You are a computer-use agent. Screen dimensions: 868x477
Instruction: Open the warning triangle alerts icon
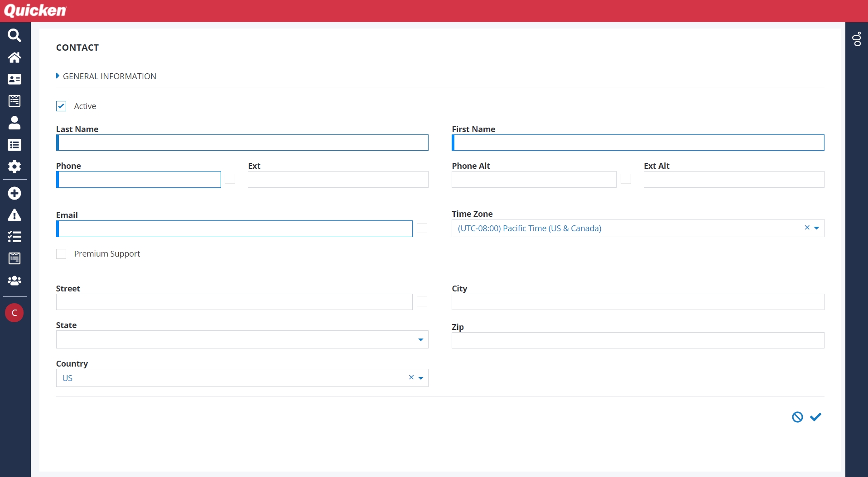coord(14,215)
